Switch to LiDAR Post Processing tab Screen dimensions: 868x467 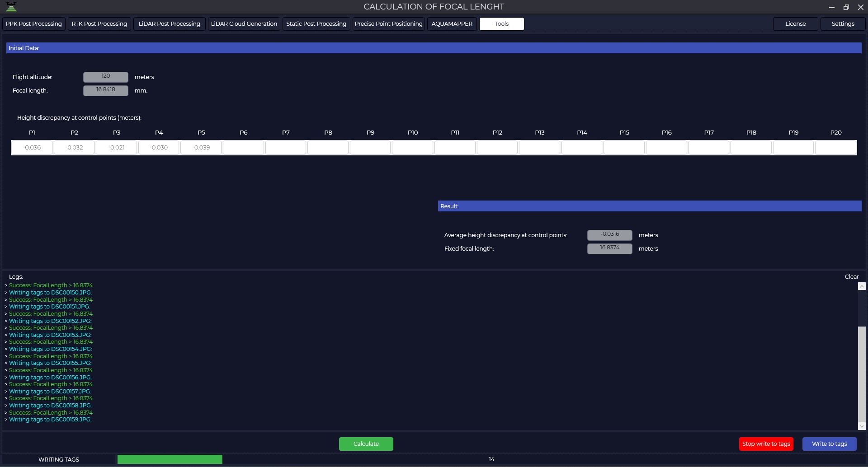(170, 24)
